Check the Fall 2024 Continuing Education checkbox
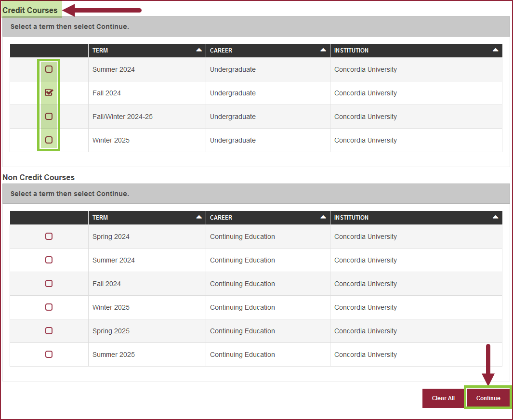 click(x=49, y=283)
